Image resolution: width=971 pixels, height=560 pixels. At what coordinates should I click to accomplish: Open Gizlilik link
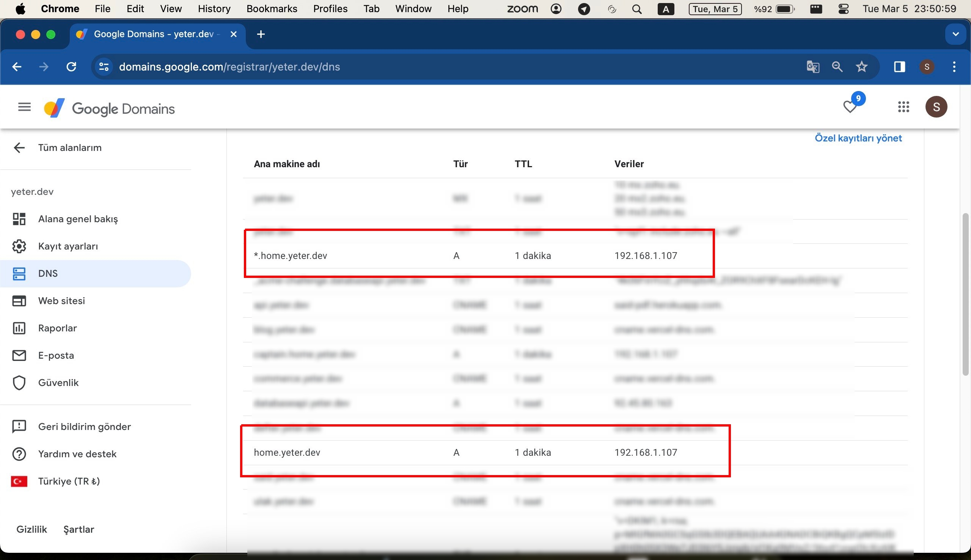click(x=31, y=529)
